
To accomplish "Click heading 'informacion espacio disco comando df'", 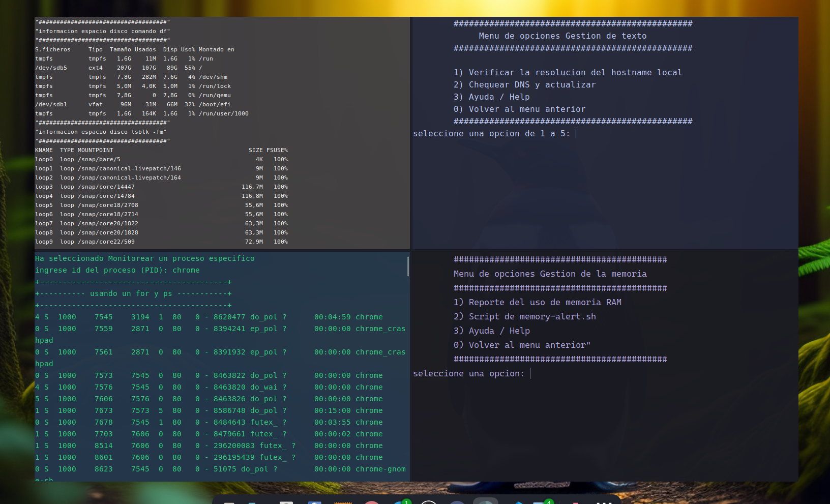I will tap(103, 32).
